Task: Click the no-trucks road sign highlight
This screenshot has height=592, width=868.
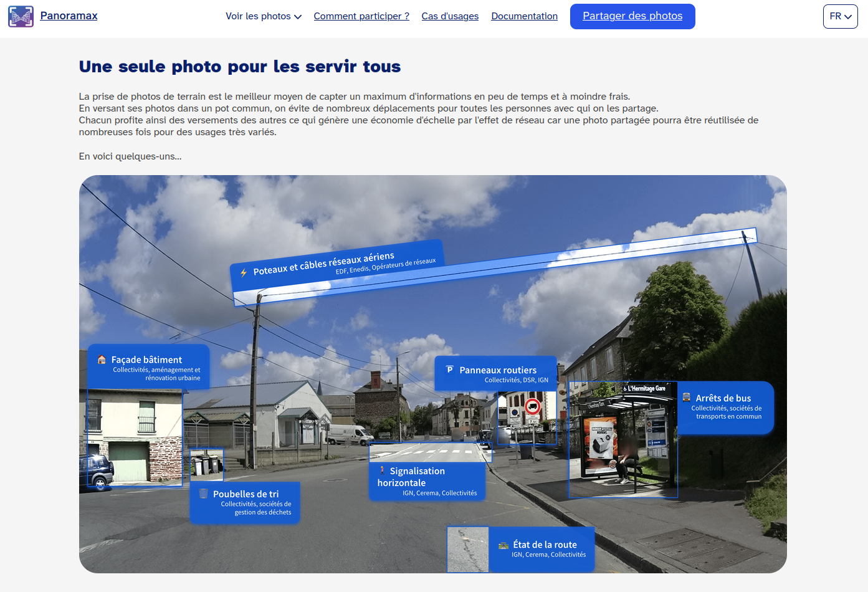Action: pos(527,417)
